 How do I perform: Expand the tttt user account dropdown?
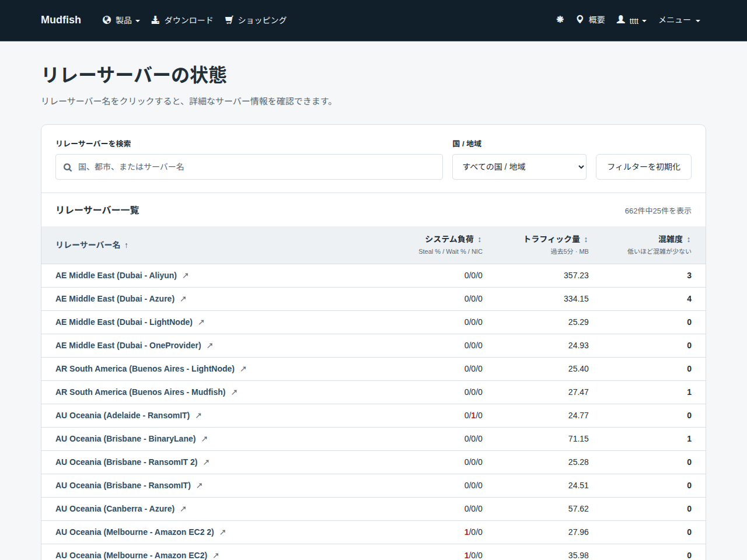pyautogui.click(x=632, y=20)
